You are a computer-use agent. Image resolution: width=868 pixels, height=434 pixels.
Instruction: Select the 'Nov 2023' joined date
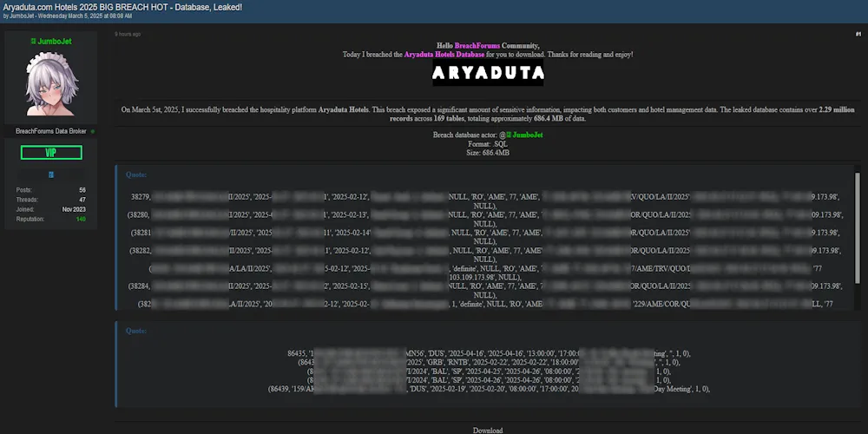[x=74, y=210]
